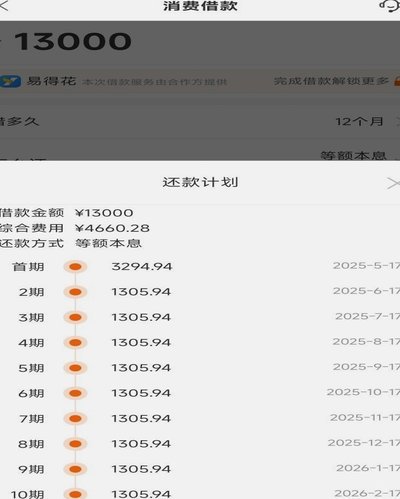Tap the 还款计划 heading
Screen dimensions: 400x499
(200, 182)
